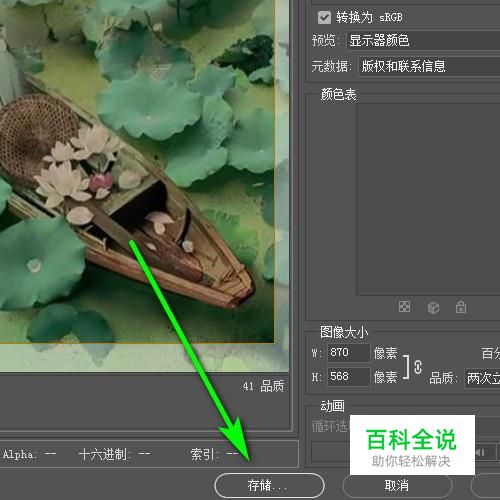This screenshot has height=500, width=500.
Task: Uncheck the 转换为 sRGB checkbox
Action: click(324, 17)
